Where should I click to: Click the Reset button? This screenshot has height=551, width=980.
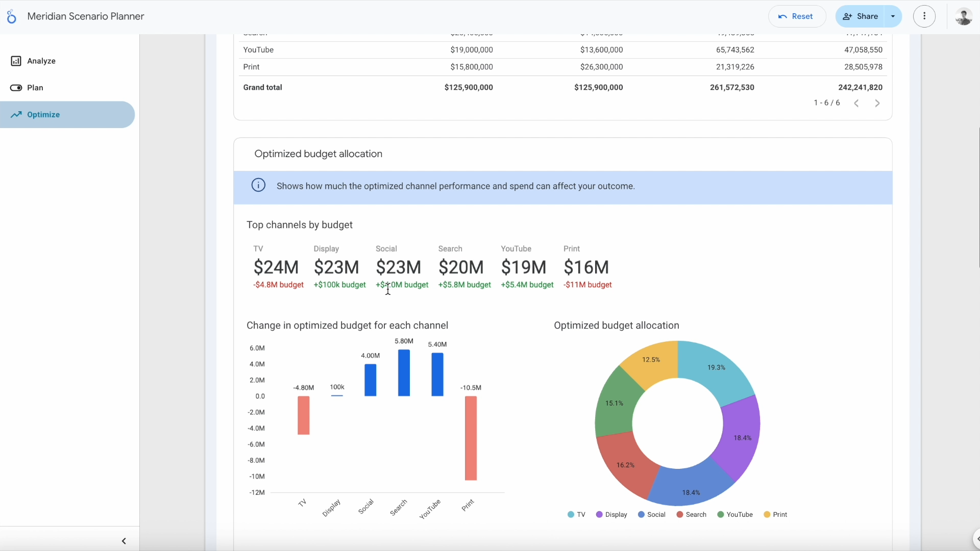796,16
